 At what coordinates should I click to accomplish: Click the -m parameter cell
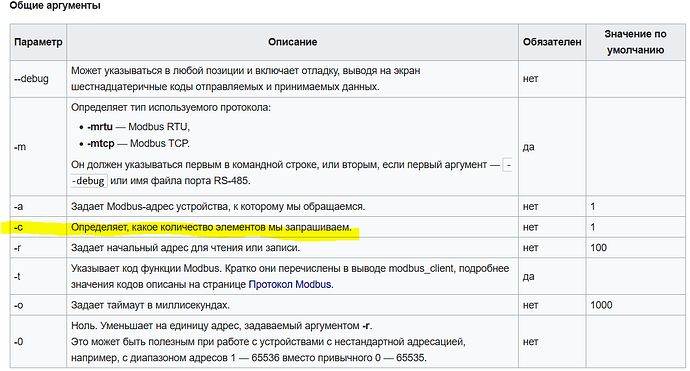(x=38, y=147)
